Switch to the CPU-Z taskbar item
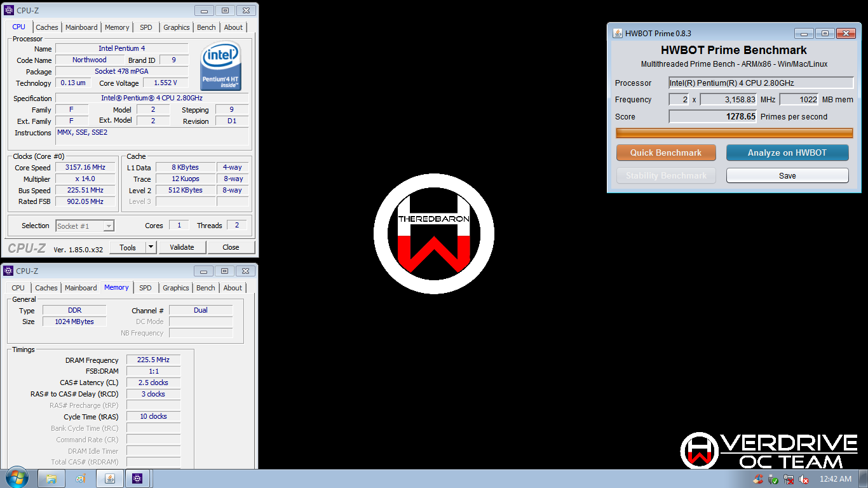This screenshot has width=868, height=488. coord(138,478)
